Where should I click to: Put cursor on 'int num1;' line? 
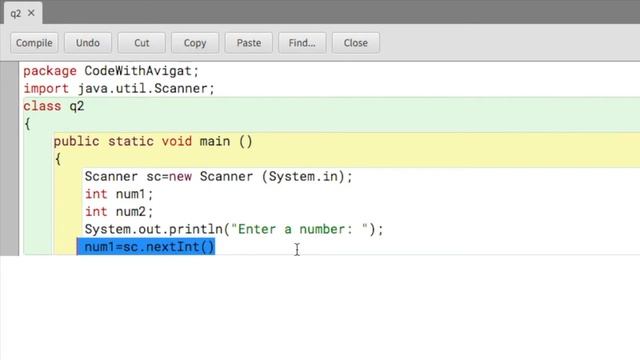119,194
